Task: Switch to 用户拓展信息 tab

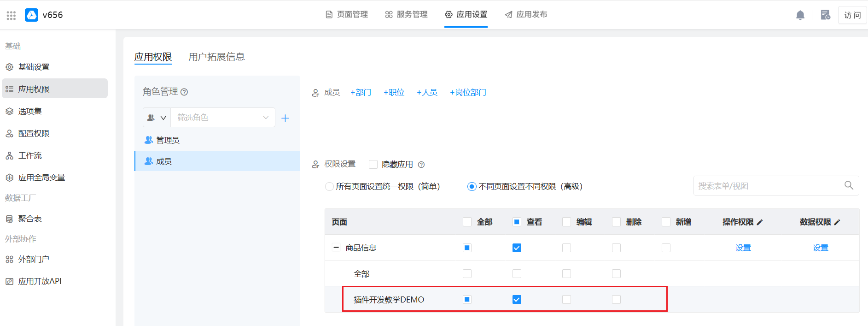Action: [216, 57]
